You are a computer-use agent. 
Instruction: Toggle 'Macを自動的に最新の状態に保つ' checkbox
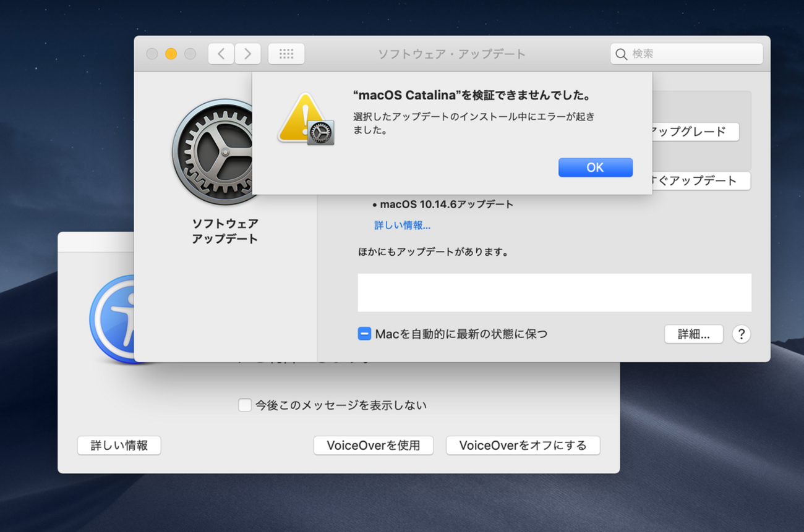[364, 334]
